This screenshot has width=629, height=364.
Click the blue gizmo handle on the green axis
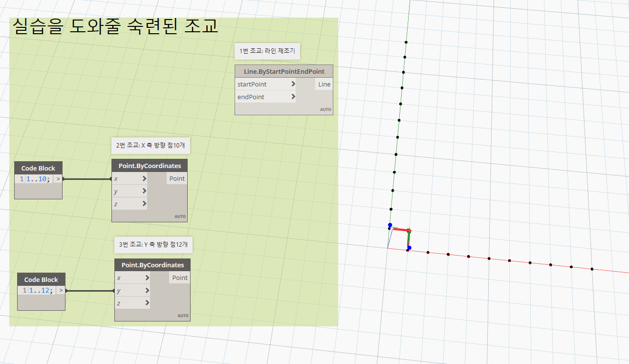pos(390,225)
